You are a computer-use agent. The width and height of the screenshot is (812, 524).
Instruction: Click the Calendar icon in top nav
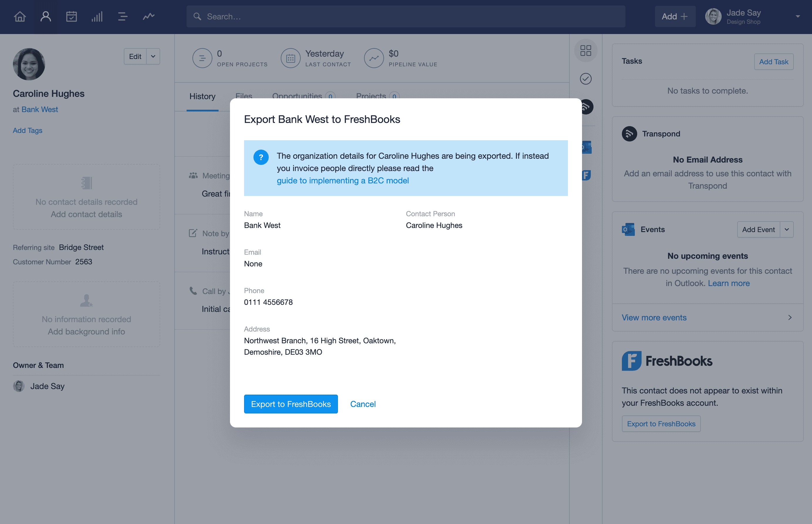[71, 16]
